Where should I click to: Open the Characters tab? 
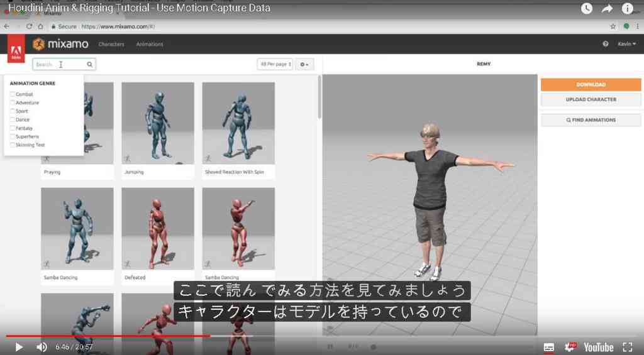111,44
